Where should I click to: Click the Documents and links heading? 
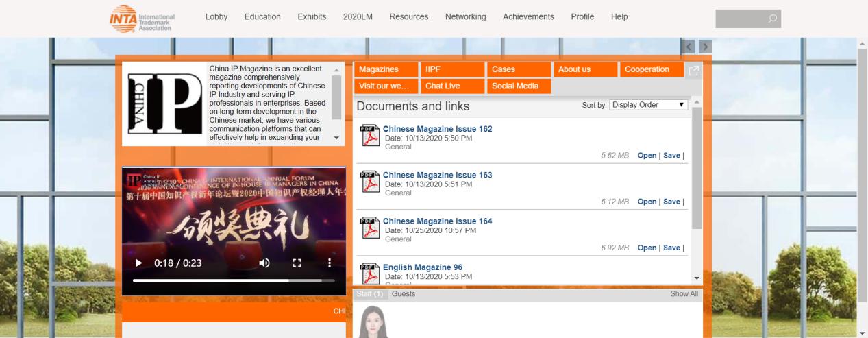[413, 106]
